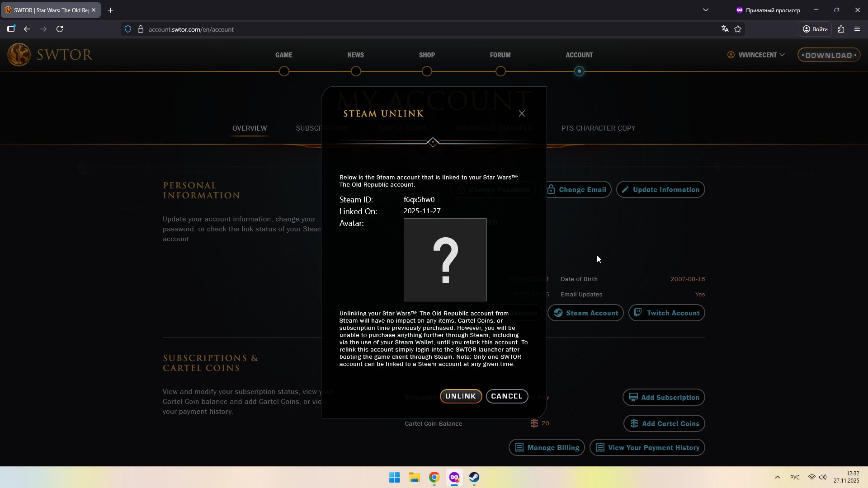Click the tracking protection shield icon
The height and width of the screenshot is (488, 868).
[x=128, y=29]
